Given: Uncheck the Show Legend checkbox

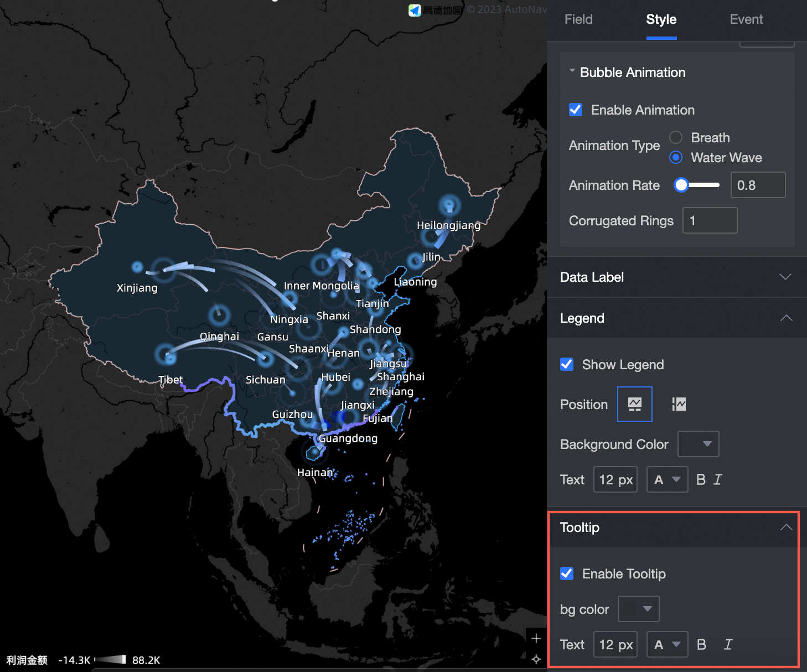Looking at the screenshot, I should tap(566, 364).
